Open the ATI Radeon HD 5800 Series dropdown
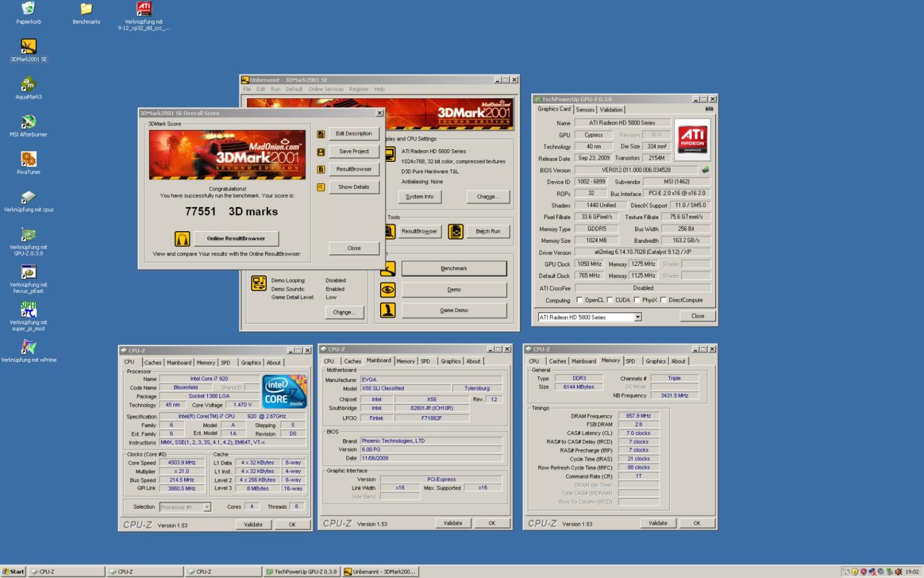This screenshot has width=924, height=578. (x=638, y=317)
